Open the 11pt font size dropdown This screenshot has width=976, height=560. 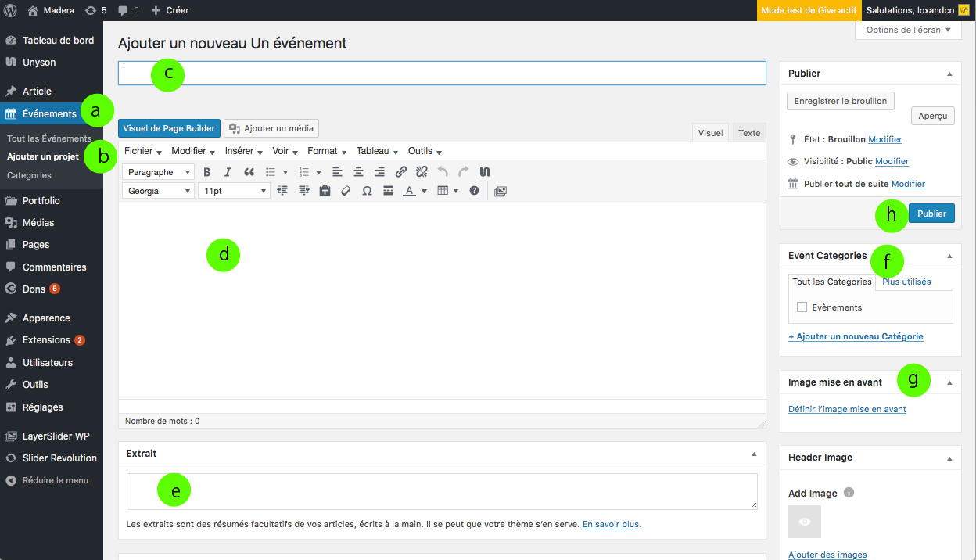point(234,191)
